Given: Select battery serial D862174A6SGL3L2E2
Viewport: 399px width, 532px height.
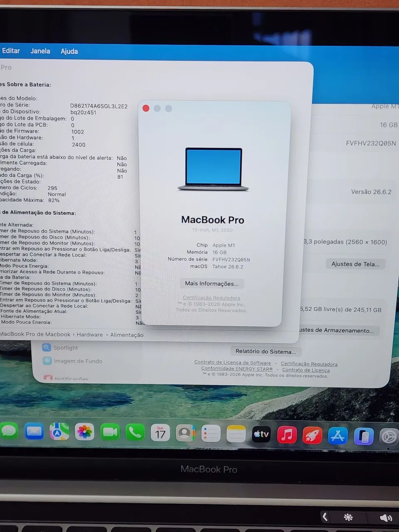Looking at the screenshot, I should (99, 106).
